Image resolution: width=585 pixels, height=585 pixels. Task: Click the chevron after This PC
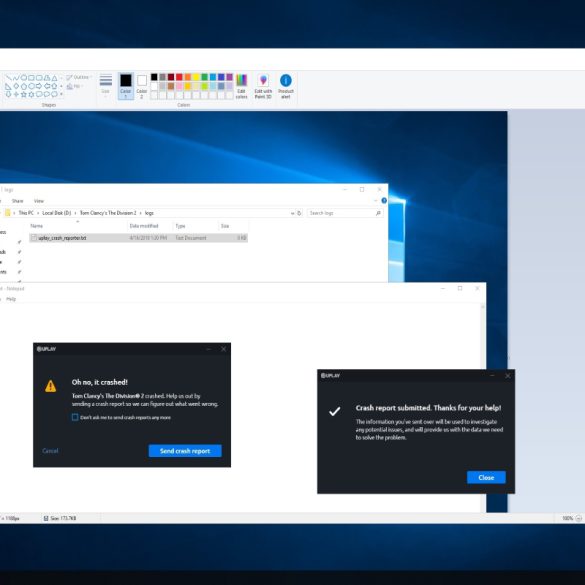[x=38, y=213]
